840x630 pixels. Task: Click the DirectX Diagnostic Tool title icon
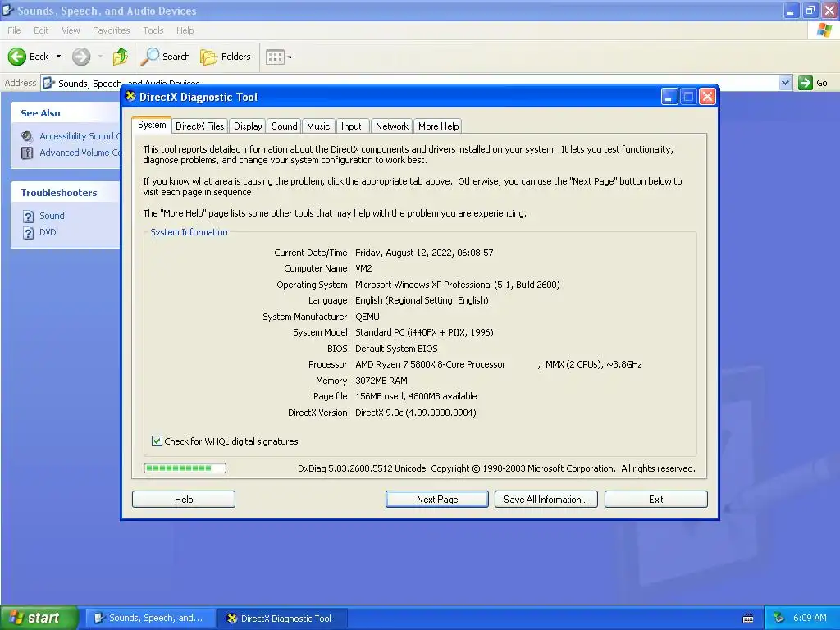(x=130, y=97)
